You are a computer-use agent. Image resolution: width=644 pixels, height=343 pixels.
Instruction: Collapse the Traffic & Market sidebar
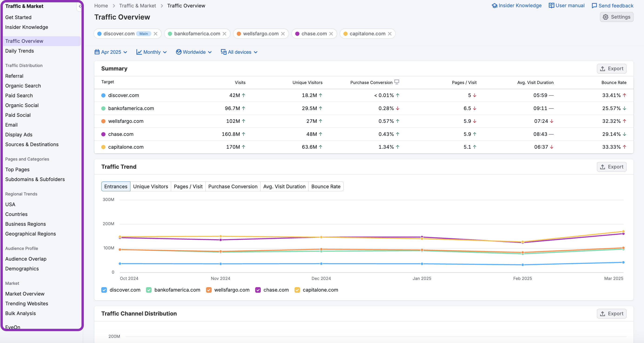coord(80,6)
